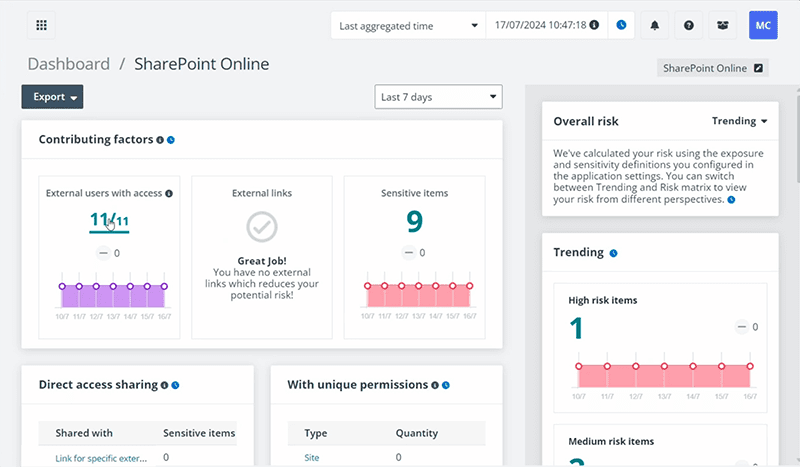Click blue clock icon next to Direct access sharing

pos(176,385)
